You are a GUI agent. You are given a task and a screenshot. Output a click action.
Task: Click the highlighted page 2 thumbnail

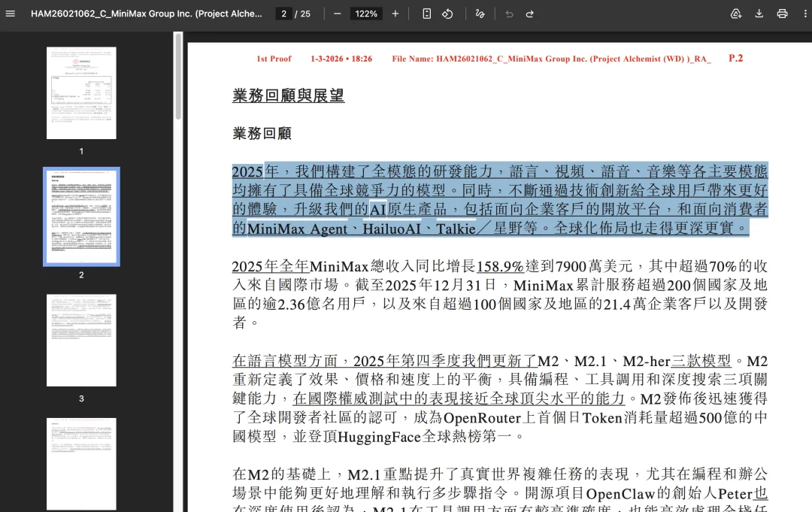(81, 216)
